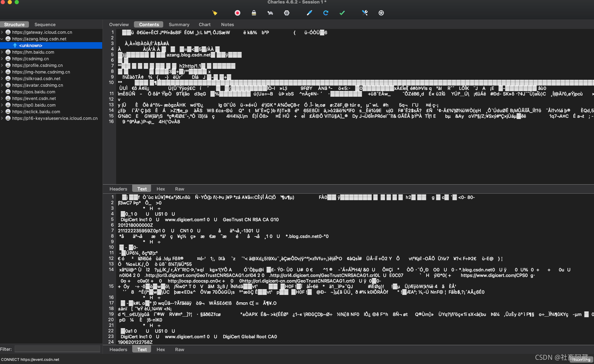Viewport: 594px width, 364px height.
Task: Open settings with the gear icon
Action: pos(381,13)
